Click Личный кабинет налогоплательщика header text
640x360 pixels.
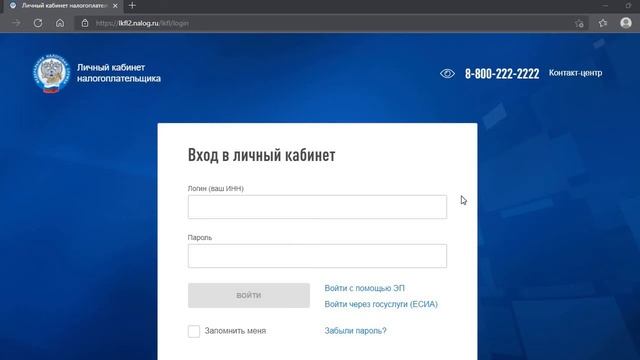tap(119, 73)
